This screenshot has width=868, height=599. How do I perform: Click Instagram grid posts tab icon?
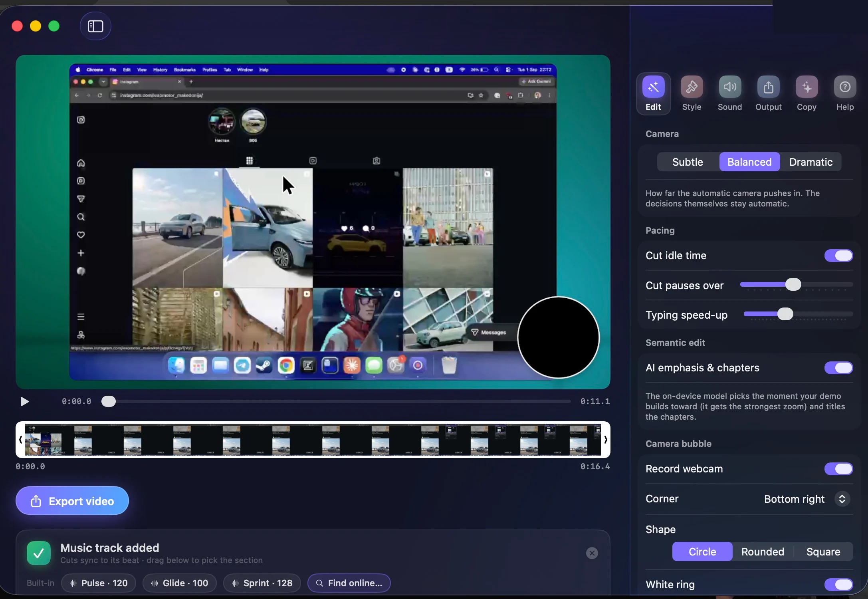click(x=249, y=161)
